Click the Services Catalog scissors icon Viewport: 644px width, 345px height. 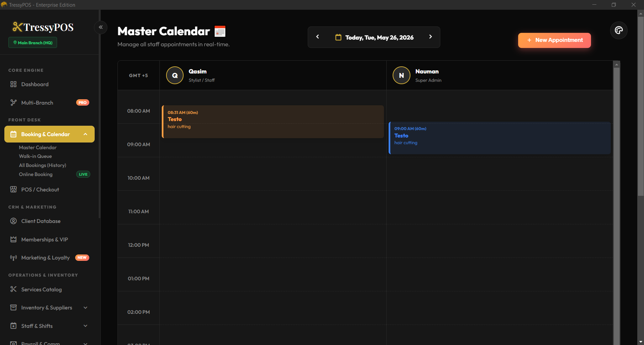pos(13,289)
